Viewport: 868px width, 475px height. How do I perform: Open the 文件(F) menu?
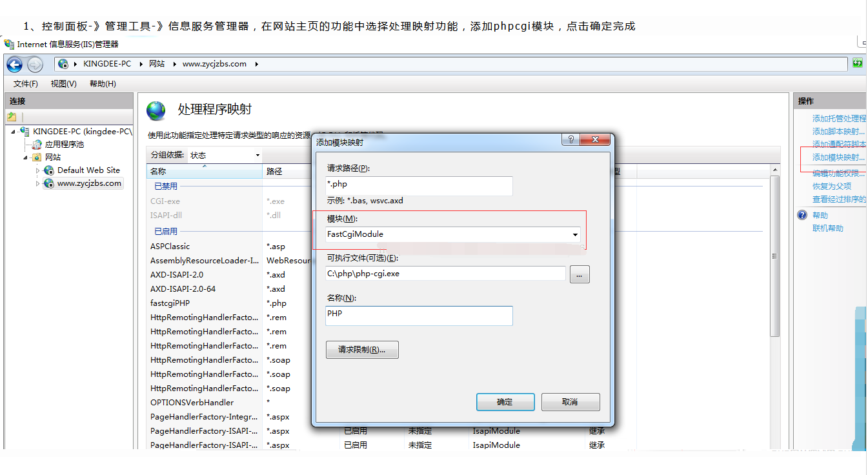(26, 84)
